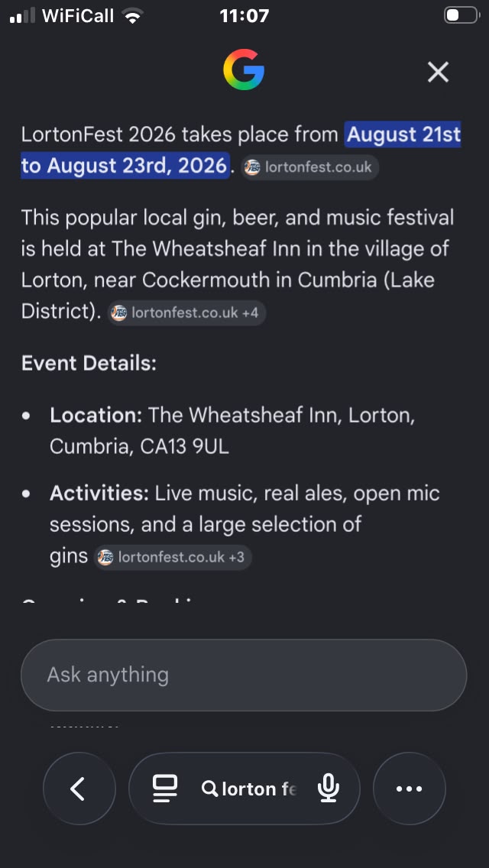Tap the 11:07 clock in the status bar
Screen dimensions: 489x868
pyautogui.click(x=244, y=15)
